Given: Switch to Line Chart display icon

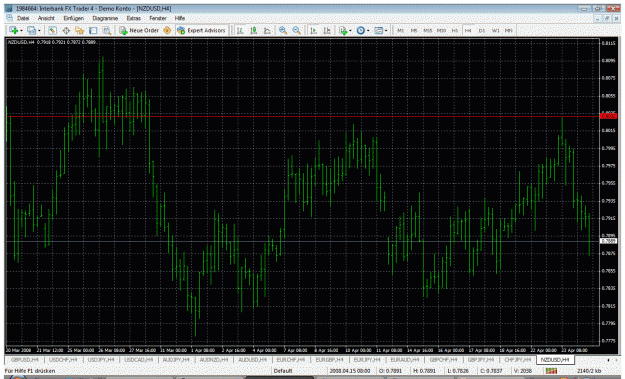Looking at the screenshot, I should [x=267, y=30].
